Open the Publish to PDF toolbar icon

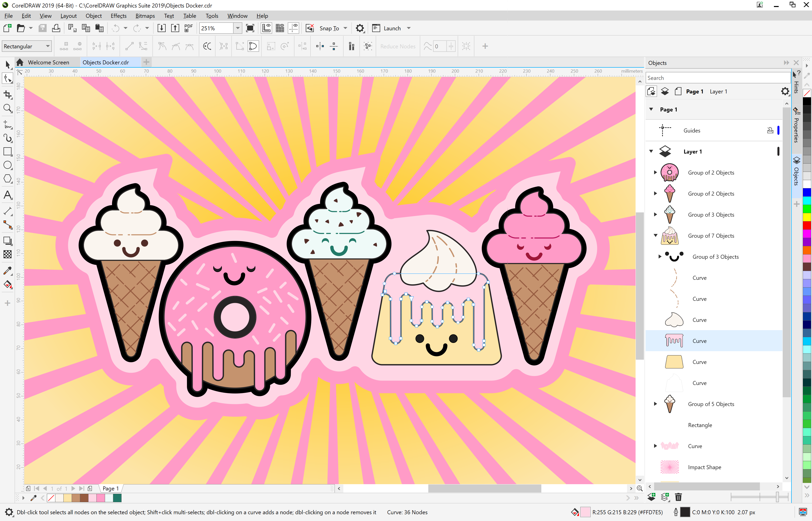click(x=188, y=28)
